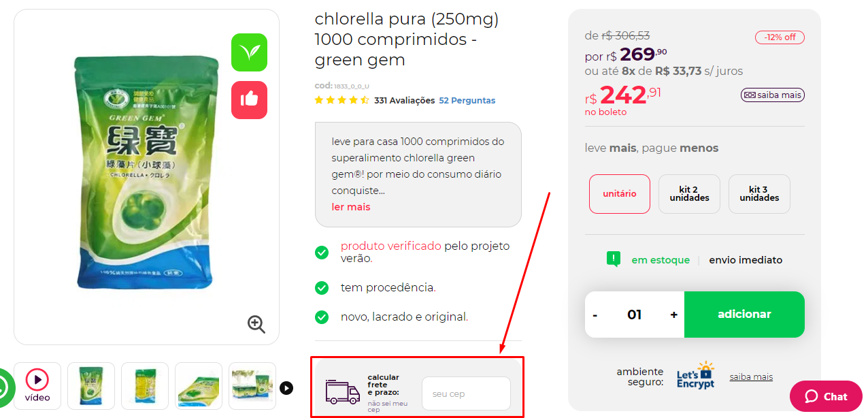The width and height of the screenshot is (868, 418).
Task: Click the next thumbnails arrow button
Action: click(x=286, y=387)
